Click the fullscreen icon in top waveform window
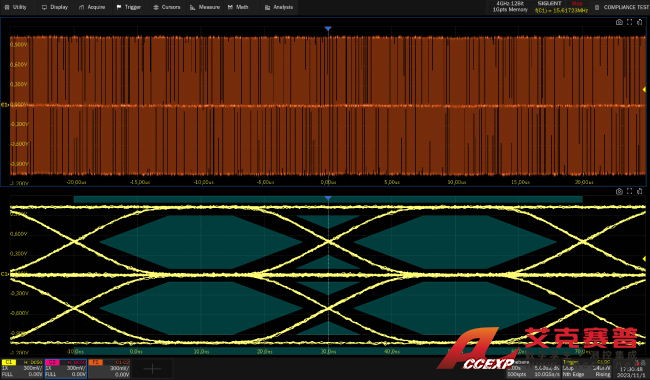 point(629,22)
